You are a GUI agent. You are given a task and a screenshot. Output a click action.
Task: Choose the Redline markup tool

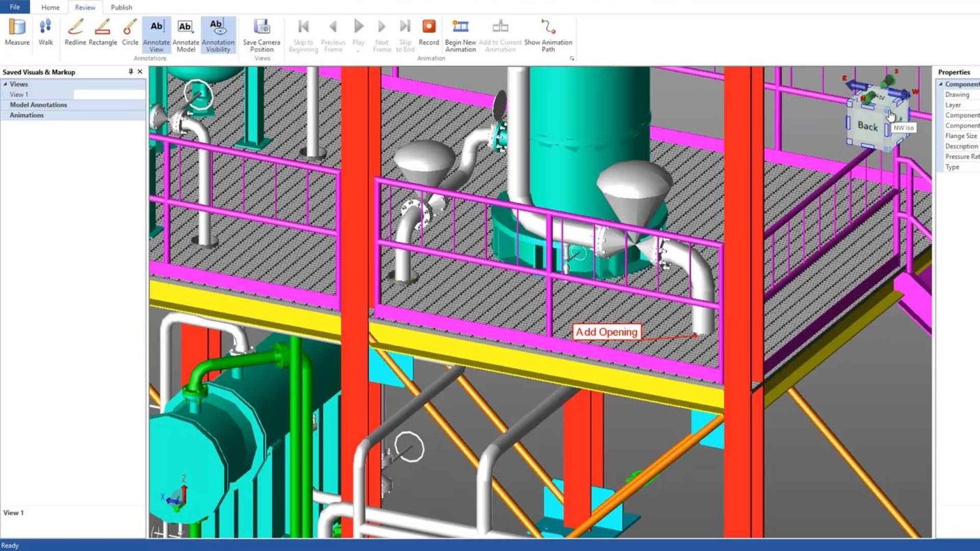[x=75, y=32]
